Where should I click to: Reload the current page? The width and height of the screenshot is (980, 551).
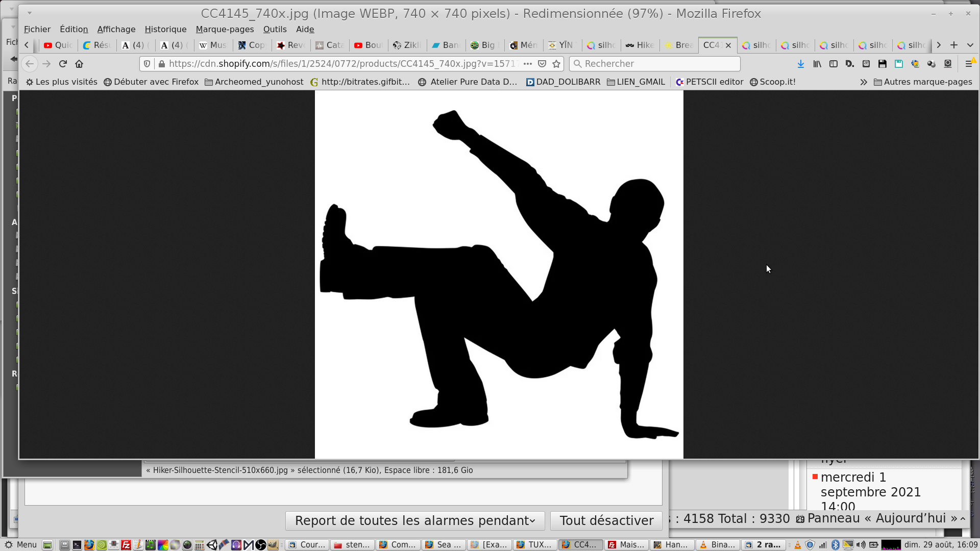63,64
